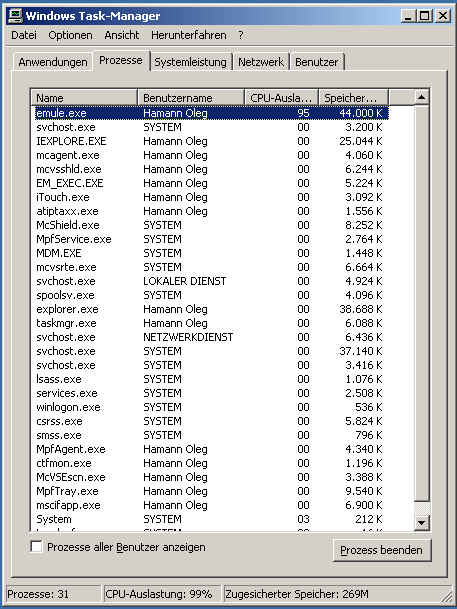Select the McVSEscn.exe process
Screen dimensions: 457x609
[x=210, y=477]
